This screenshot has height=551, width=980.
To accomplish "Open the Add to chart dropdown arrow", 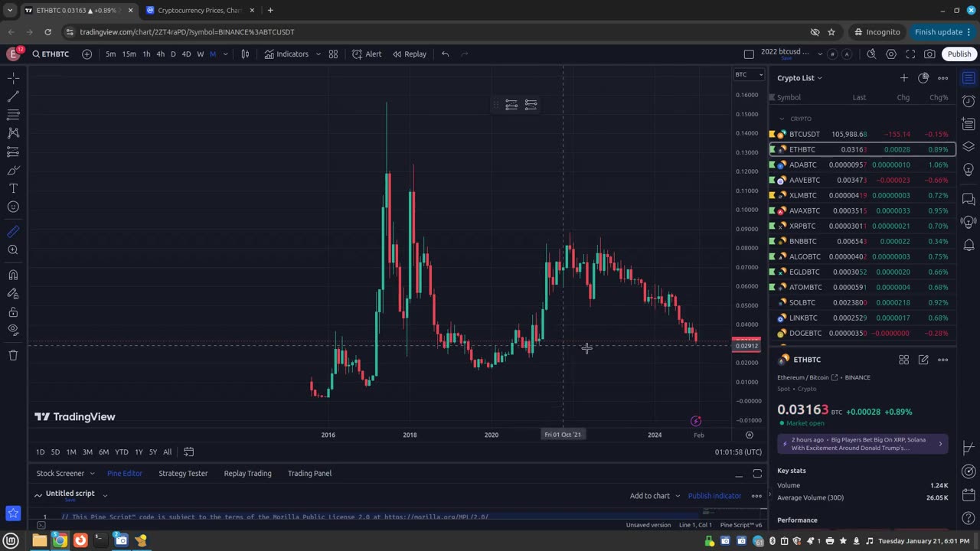I will coord(678,496).
